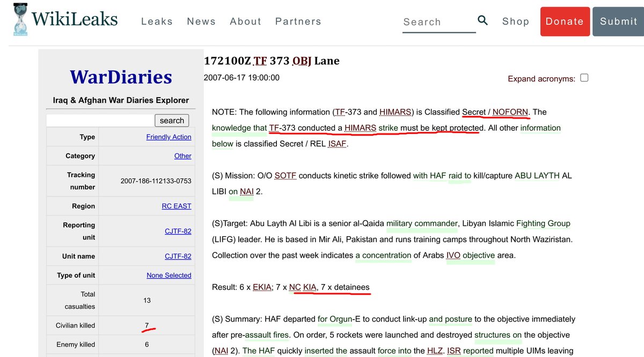Viewport: 644px width, 357px height.
Task: Click the WikiLeaks hourglass logo
Action: (x=20, y=20)
